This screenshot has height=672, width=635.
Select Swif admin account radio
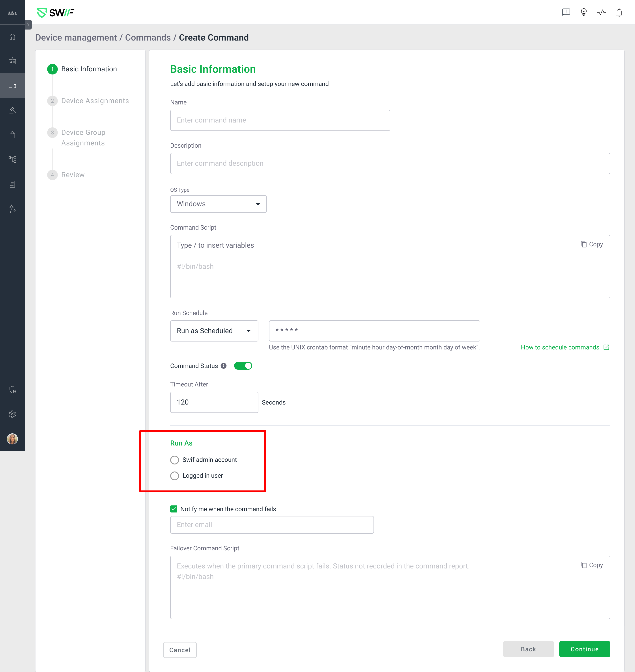coord(175,460)
